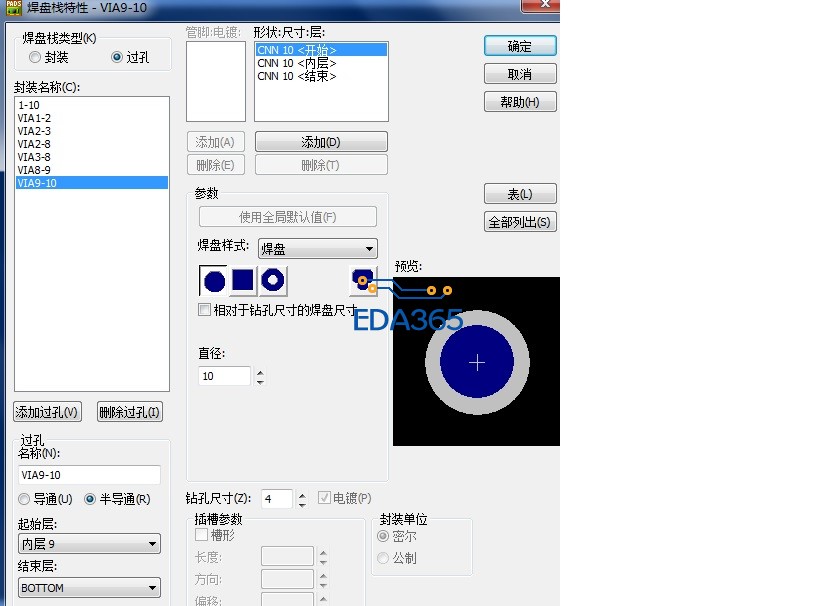Screen dimensions: 819x606
Task: Select the CNN 10 <开始> layer entry
Action: tap(321, 50)
